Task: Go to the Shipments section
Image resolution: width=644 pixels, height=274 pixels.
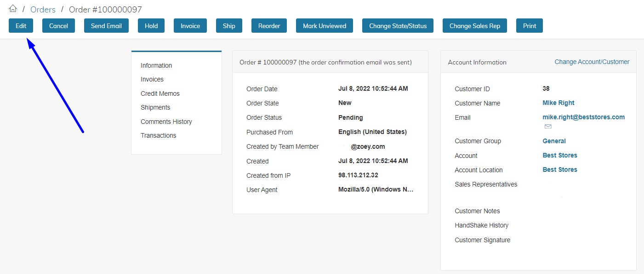Action: 155,107
